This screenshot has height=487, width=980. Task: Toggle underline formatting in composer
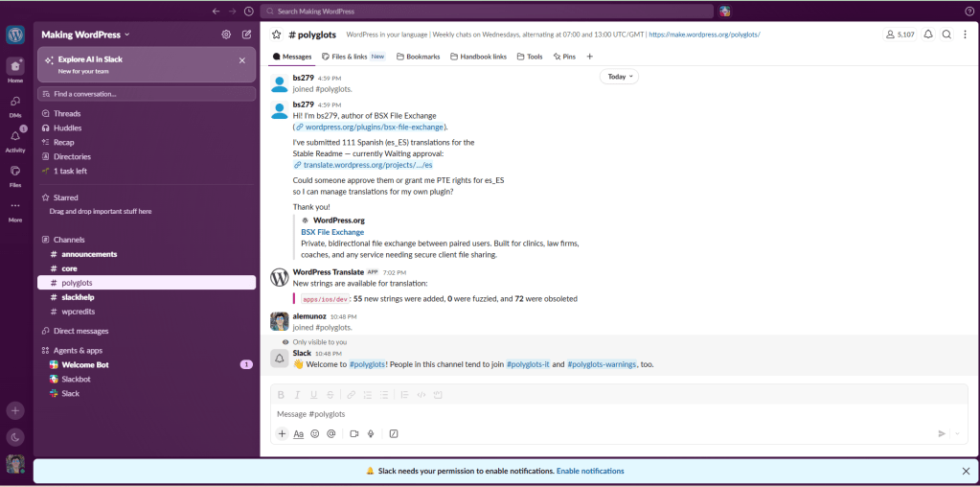pyautogui.click(x=314, y=394)
